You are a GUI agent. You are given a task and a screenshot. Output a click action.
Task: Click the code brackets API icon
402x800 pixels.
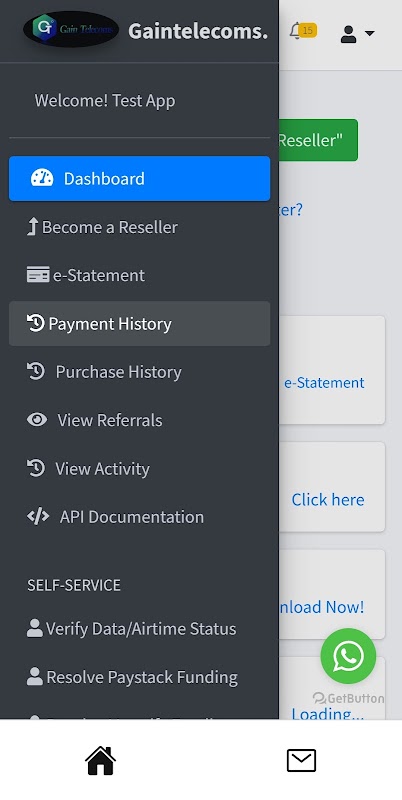[x=38, y=516]
